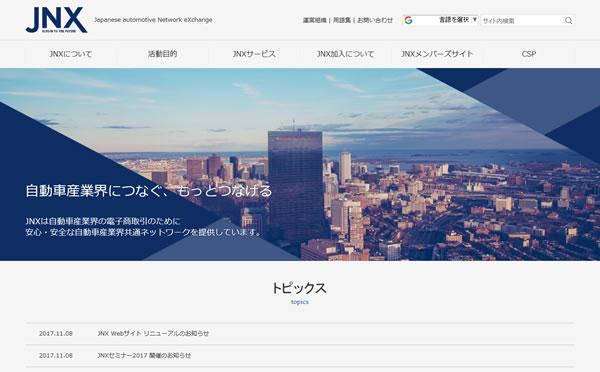Click the Japanese automotive Network eXchange tagline
Image resolution: width=600 pixels, height=372 pixels.
[153, 20]
